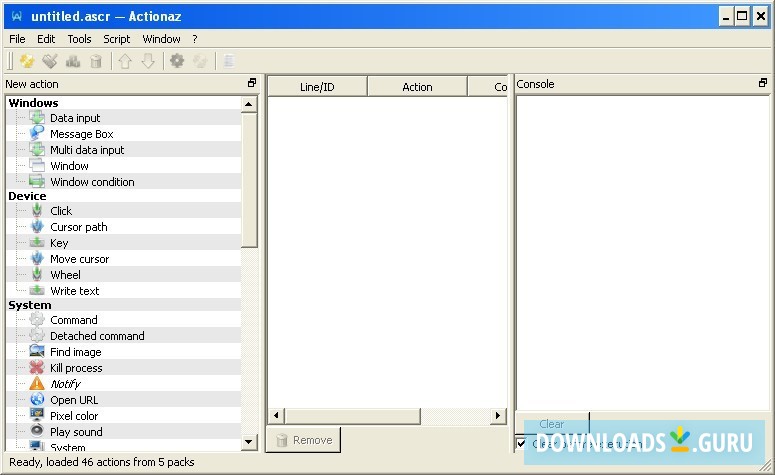
Task: Click the move action up arrow icon
Action: pos(125,61)
